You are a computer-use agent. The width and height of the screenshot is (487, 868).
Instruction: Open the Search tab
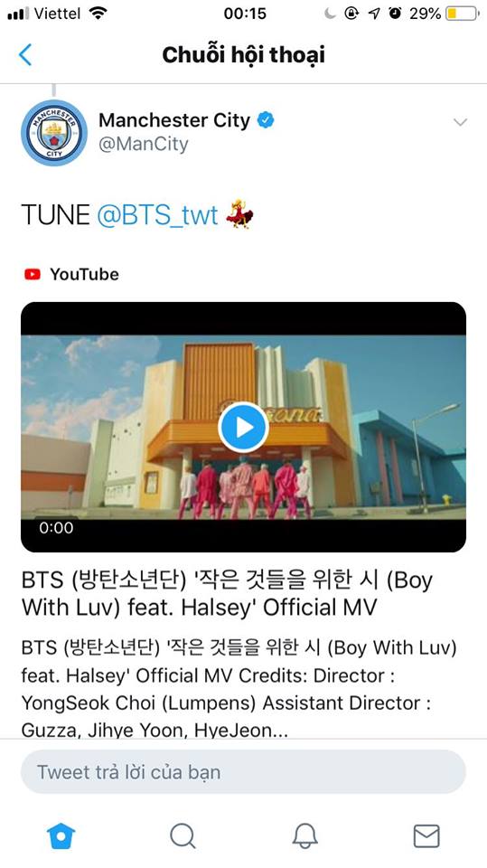183,835
